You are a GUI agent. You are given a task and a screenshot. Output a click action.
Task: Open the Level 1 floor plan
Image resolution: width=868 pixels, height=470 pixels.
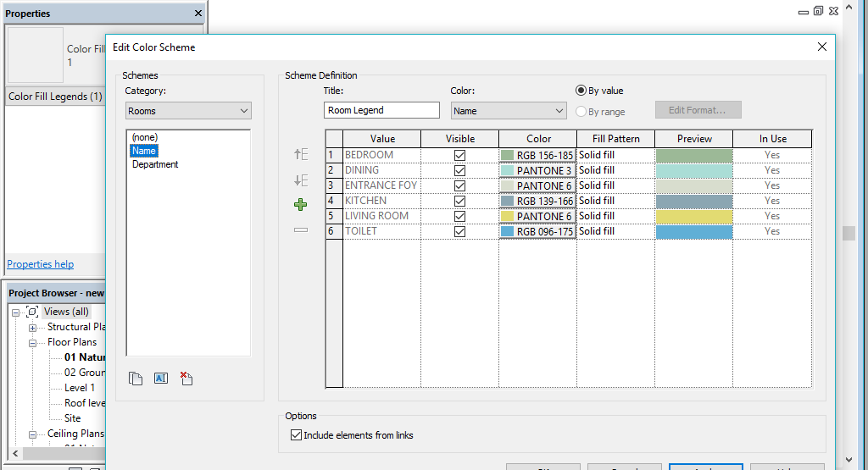[79, 388]
